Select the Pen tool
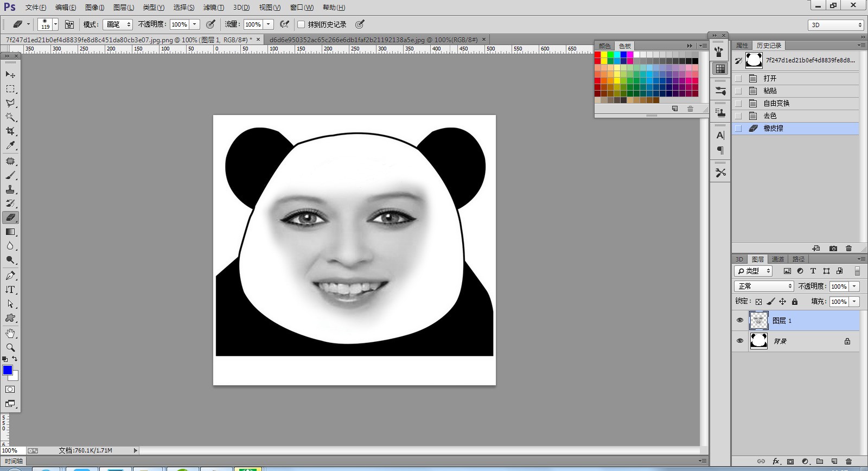 [10, 276]
